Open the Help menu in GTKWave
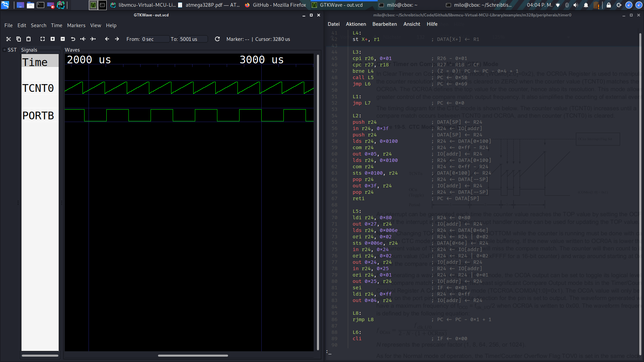Viewport: 644px width, 362px height. click(111, 25)
